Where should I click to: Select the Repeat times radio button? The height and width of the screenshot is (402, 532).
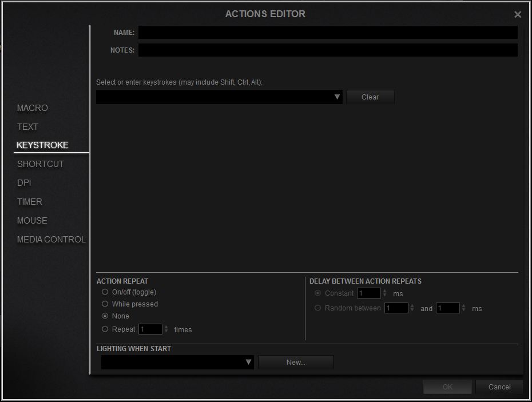pos(105,329)
